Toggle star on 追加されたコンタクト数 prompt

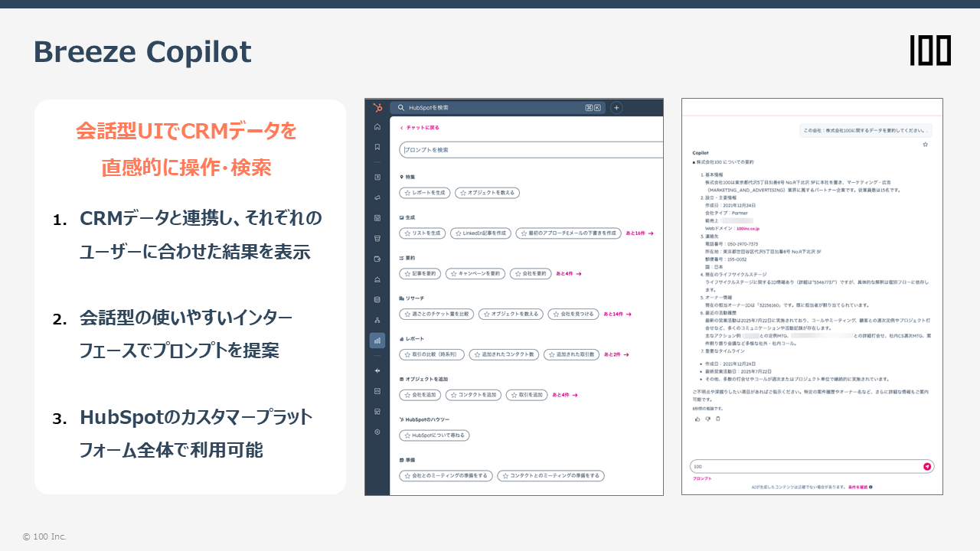tap(479, 354)
